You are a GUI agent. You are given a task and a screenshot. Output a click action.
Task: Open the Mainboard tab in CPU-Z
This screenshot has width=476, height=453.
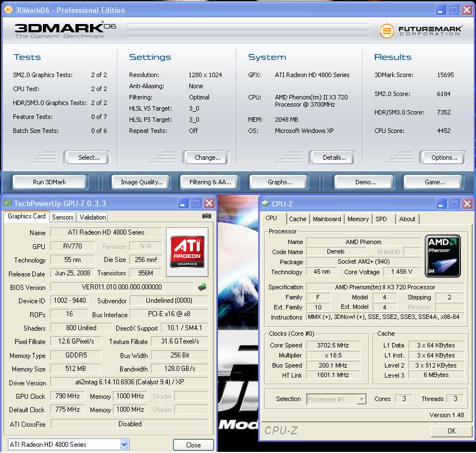tap(327, 219)
